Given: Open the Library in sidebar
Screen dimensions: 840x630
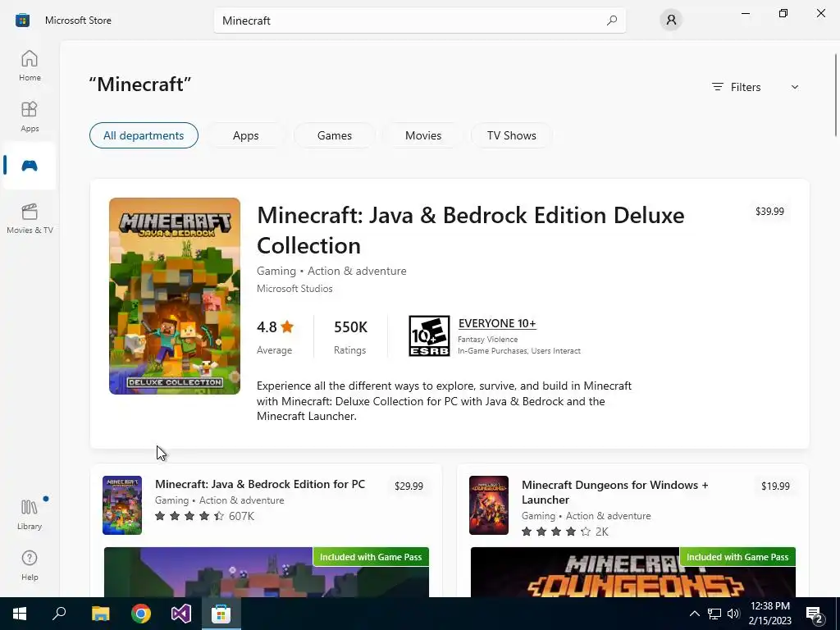Looking at the screenshot, I should click(30, 515).
